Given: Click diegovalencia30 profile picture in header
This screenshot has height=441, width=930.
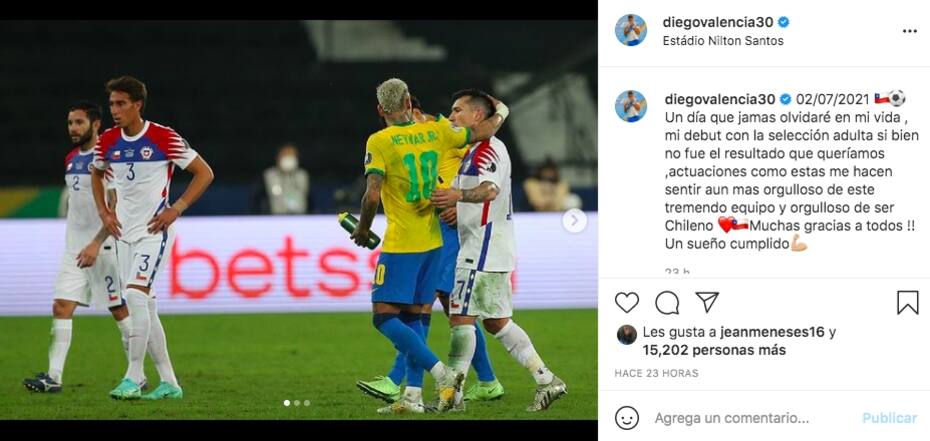Looking at the screenshot, I should (x=630, y=30).
